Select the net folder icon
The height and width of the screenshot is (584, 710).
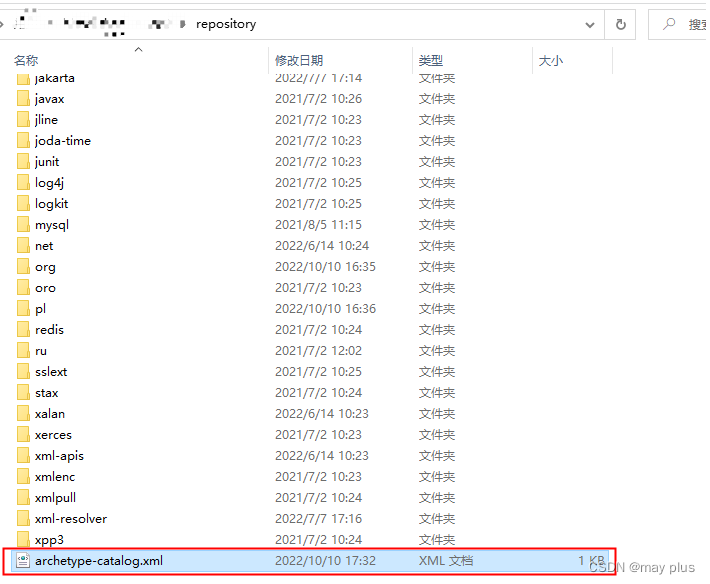click(23, 245)
